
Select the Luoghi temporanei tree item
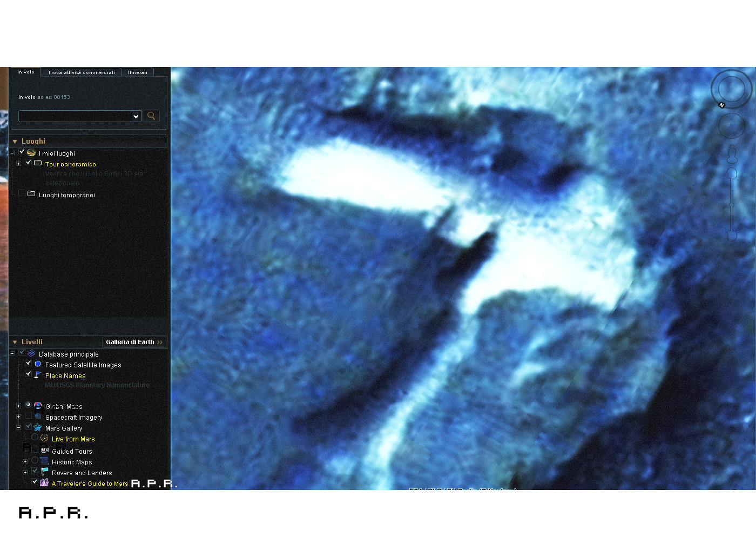[67, 195]
